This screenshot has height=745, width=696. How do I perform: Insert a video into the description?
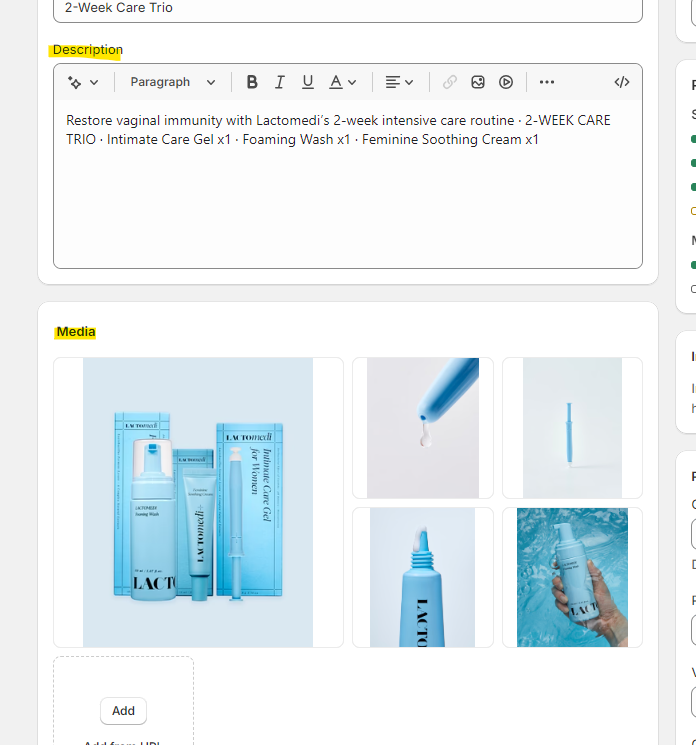[506, 82]
